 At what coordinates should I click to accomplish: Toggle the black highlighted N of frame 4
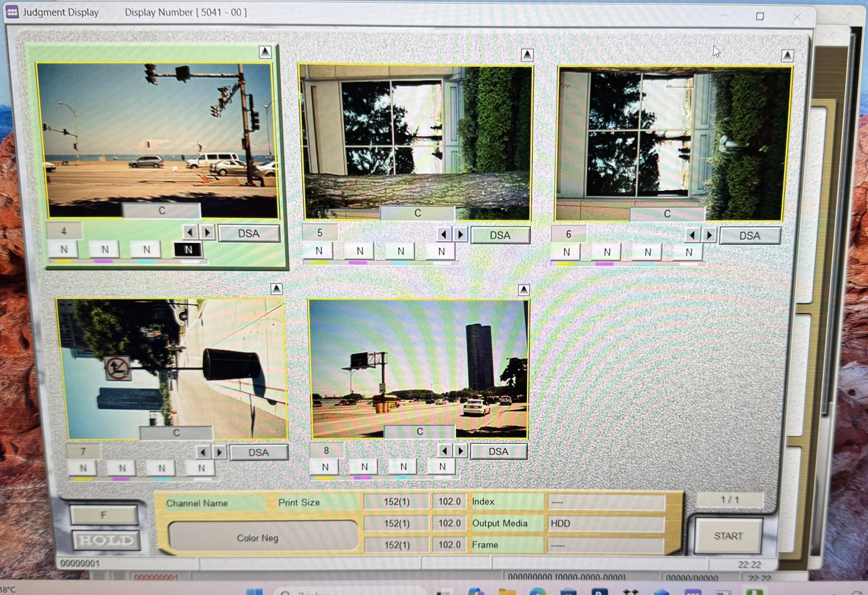pos(188,250)
